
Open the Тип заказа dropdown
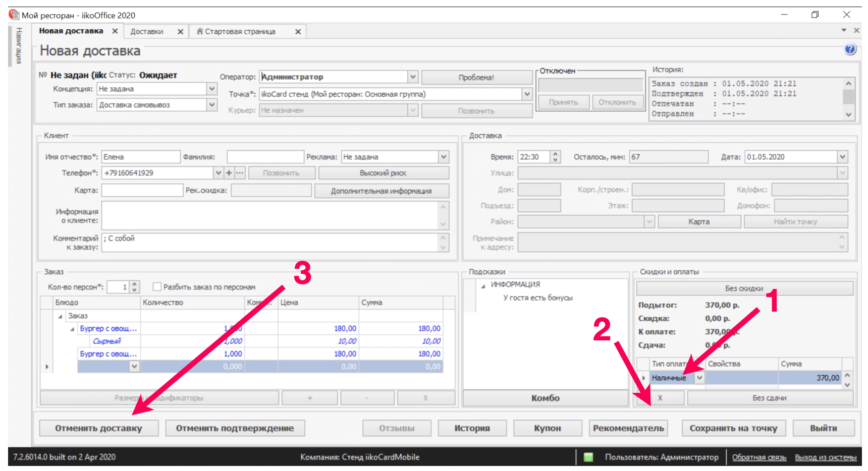pos(212,105)
